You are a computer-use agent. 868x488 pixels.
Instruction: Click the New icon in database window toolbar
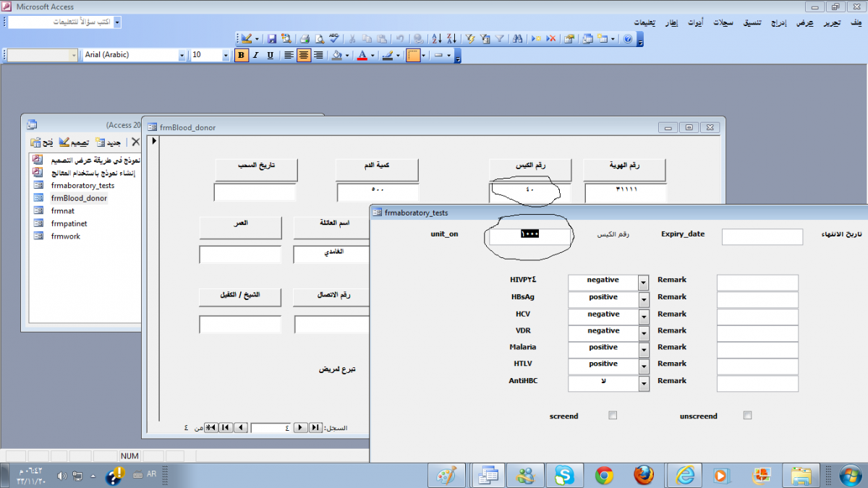(x=109, y=142)
